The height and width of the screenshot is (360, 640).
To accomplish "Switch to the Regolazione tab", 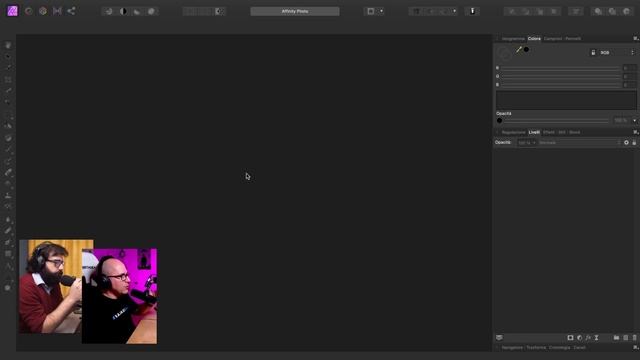I will click(x=513, y=132).
